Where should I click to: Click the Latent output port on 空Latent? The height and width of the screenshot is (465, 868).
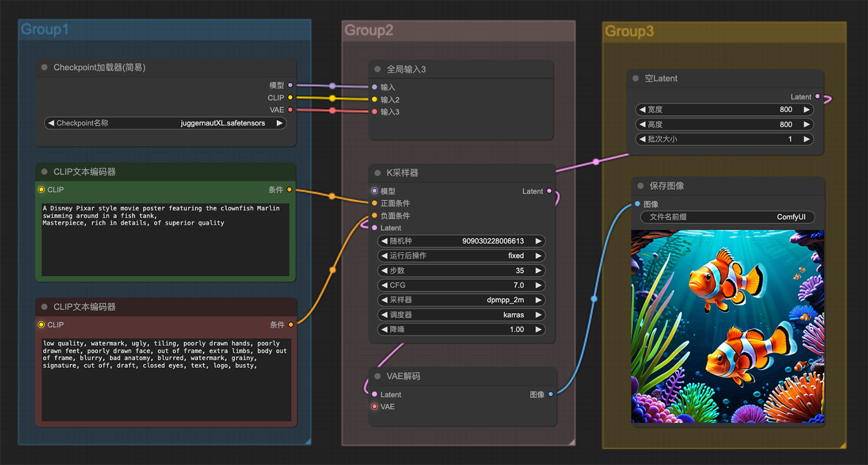[817, 97]
